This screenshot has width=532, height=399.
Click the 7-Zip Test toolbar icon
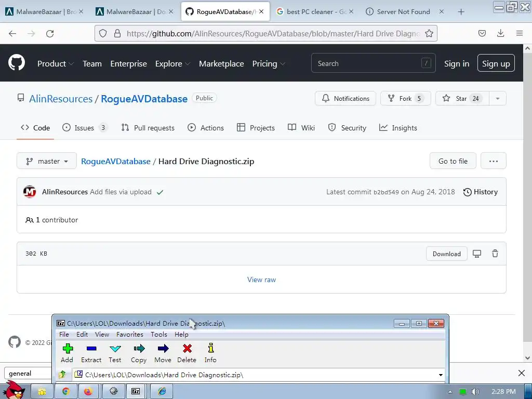115,353
